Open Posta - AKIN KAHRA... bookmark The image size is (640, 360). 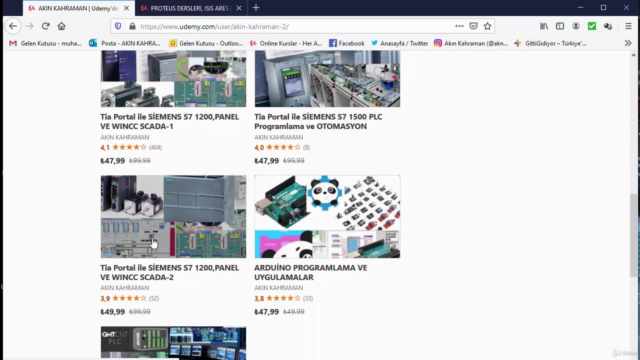(125, 43)
